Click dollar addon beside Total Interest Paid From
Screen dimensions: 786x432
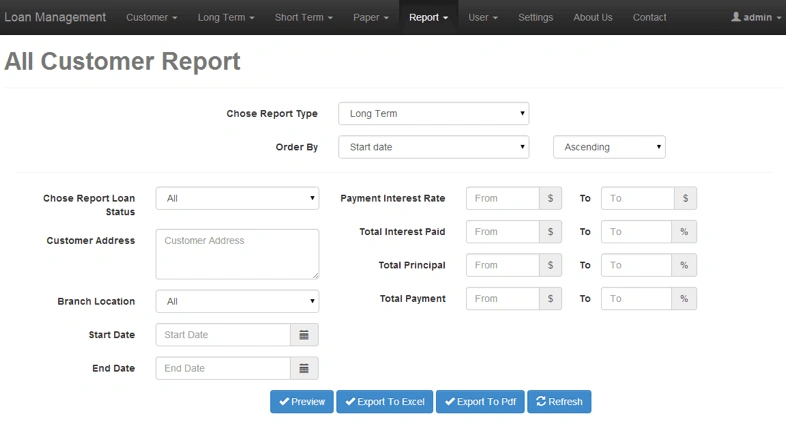pyautogui.click(x=550, y=232)
